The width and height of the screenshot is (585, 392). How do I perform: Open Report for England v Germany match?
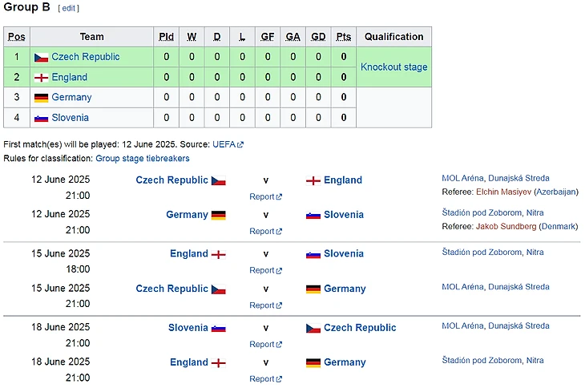pos(262,379)
